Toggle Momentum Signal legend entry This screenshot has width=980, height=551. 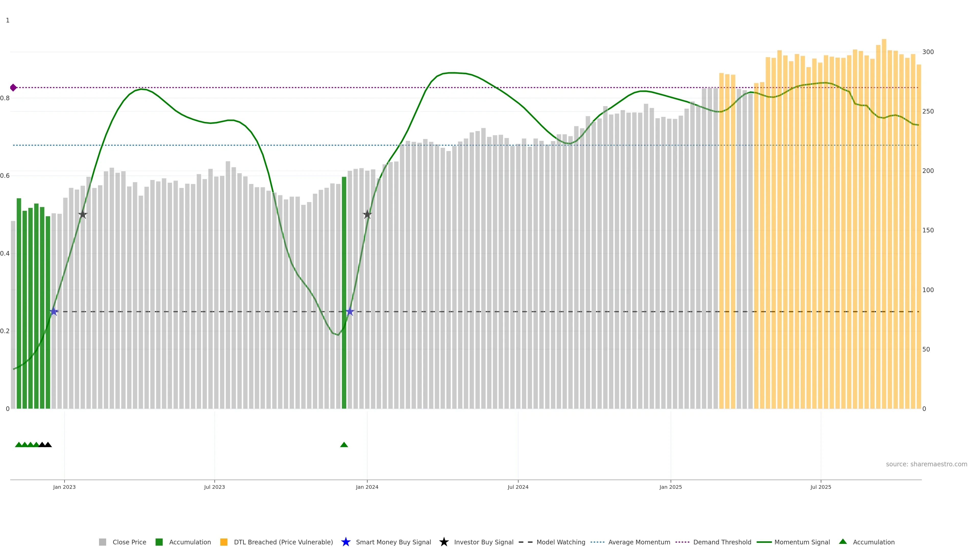tap(802, 542)
